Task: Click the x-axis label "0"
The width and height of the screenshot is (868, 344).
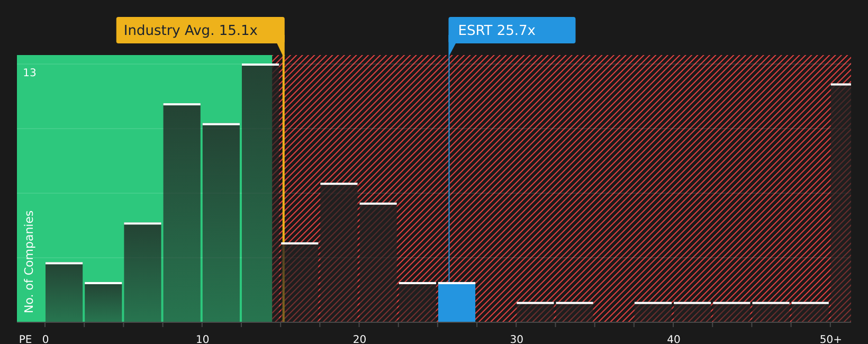Action: pos(46,339)
